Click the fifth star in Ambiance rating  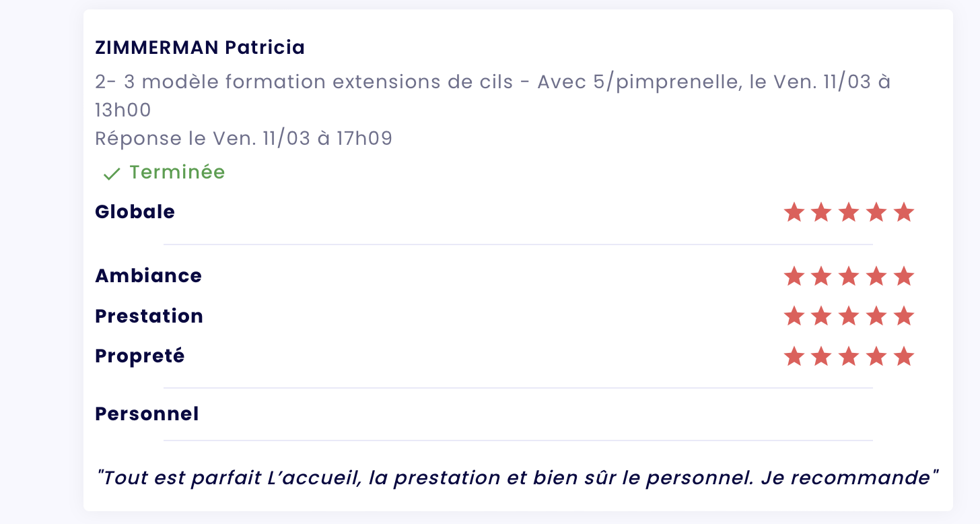click(x=903, y=276)
